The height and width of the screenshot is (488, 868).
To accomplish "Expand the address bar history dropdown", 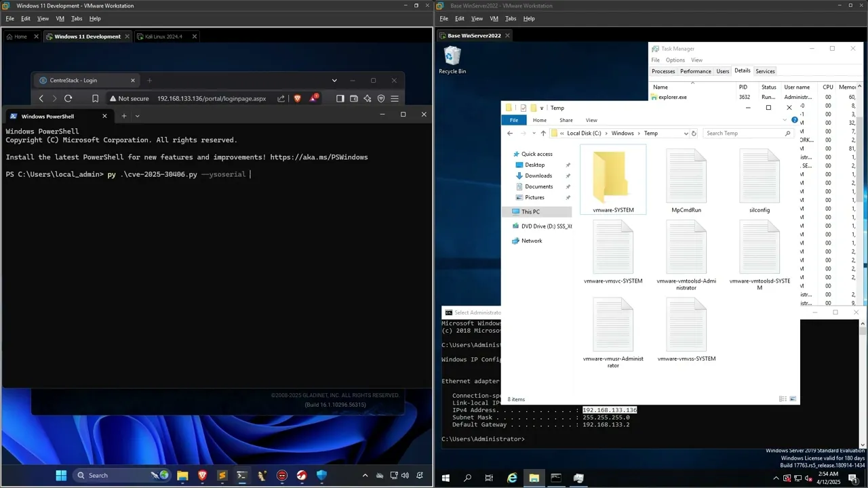I will (686, 134).
